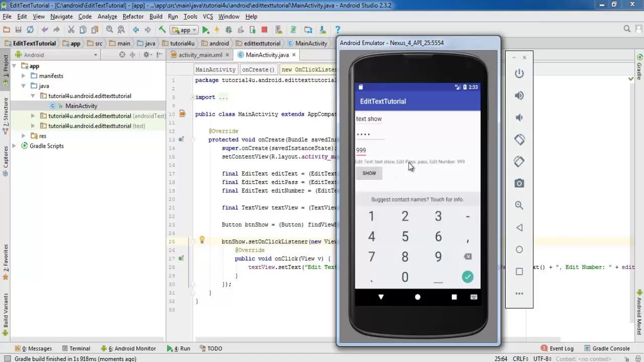644x362 pixels.
Task: Open the Terminal tool window
Action: [76, 348]
